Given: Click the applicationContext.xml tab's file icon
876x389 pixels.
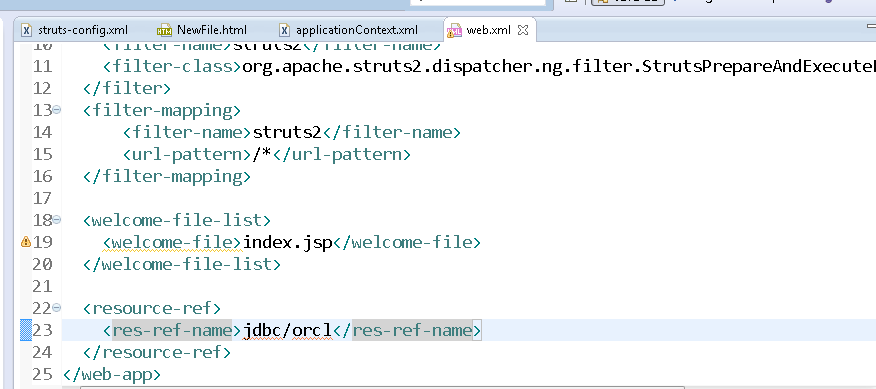Looking at the screenshot, I should [285, 30].
